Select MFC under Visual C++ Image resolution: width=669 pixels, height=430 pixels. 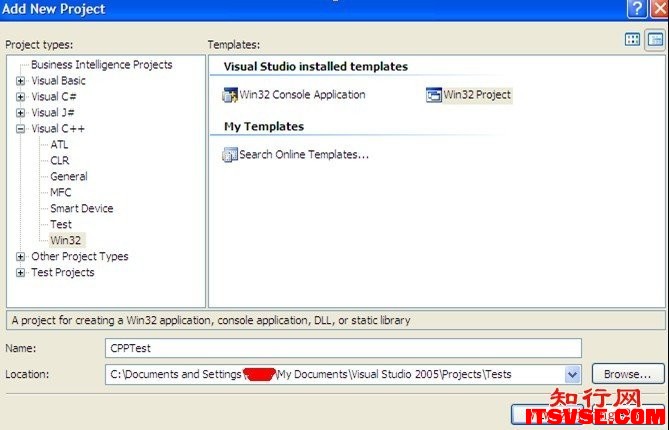point(61,192)
